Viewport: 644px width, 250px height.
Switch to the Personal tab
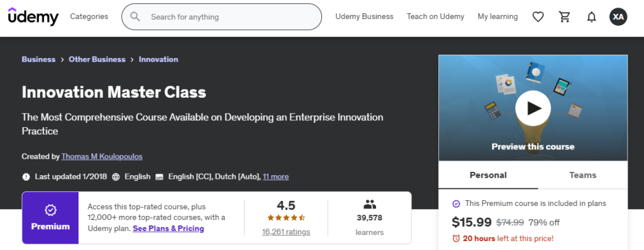(x=488, y=175)
